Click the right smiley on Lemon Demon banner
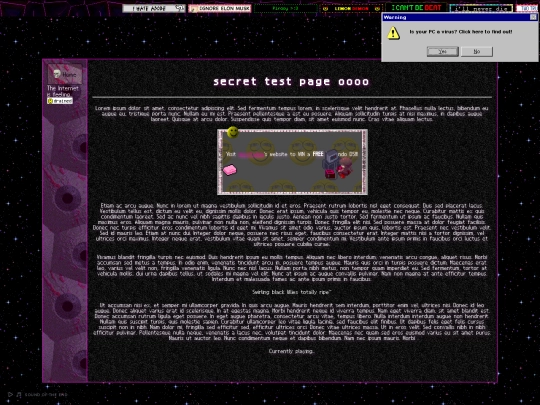 (x=377, y=9)
